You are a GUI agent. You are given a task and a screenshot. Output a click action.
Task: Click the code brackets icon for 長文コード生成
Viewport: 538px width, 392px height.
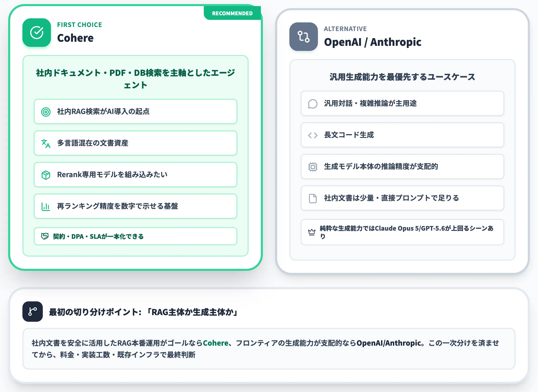[x=313, y=135]
